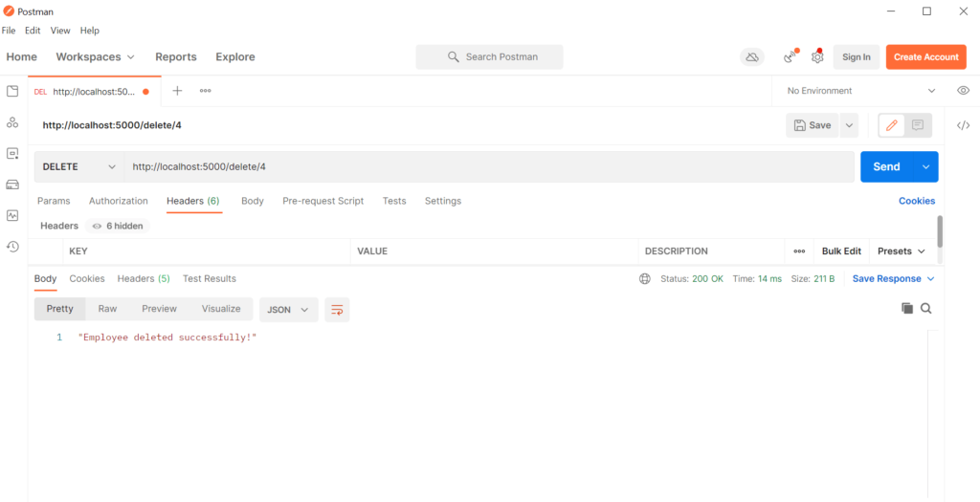Open the DELETE method dropdown

click(78, 166)
